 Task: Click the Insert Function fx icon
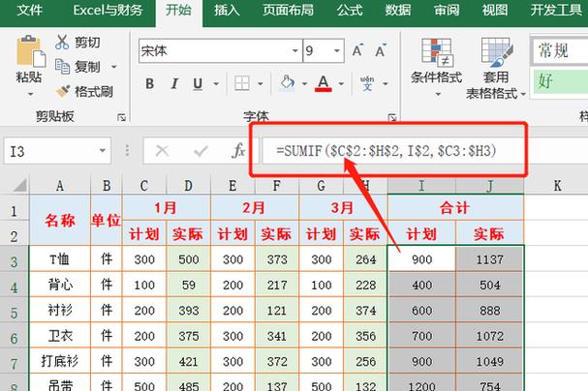click(x=238, y=151)
